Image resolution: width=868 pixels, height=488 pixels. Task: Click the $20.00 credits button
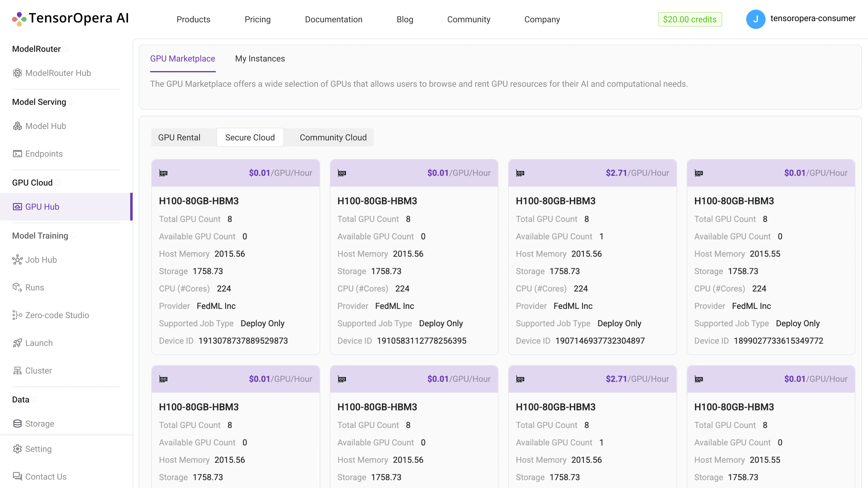click(x=690, y=19)
